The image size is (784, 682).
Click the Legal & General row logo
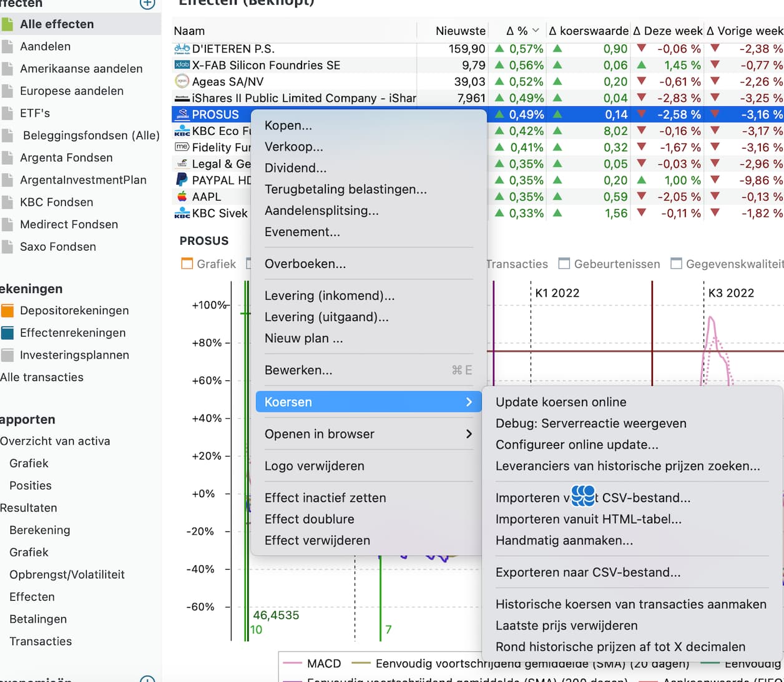coord(182,164)
